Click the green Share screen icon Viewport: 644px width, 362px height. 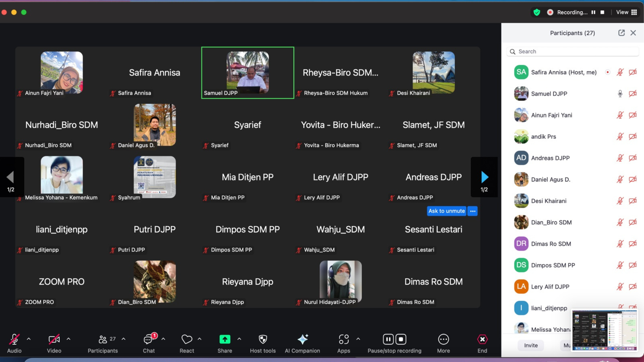tap(225, 339)
